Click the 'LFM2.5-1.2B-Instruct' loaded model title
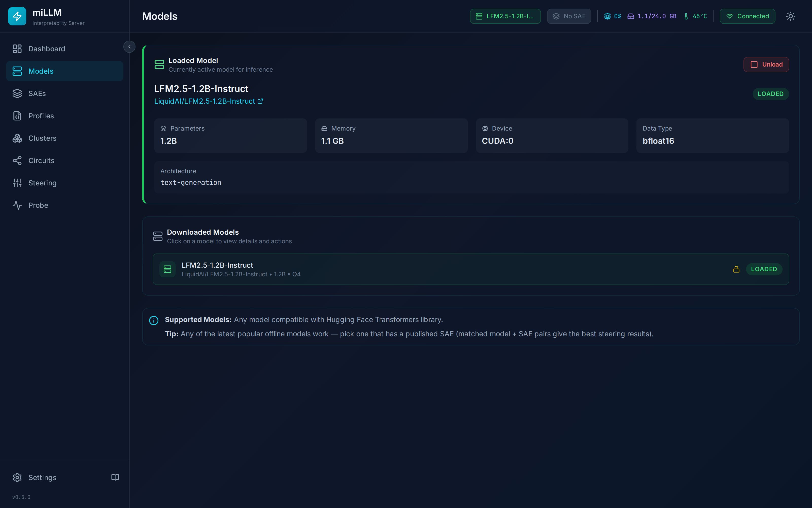The height and width of the screenshot is (508, 812). 201,89
